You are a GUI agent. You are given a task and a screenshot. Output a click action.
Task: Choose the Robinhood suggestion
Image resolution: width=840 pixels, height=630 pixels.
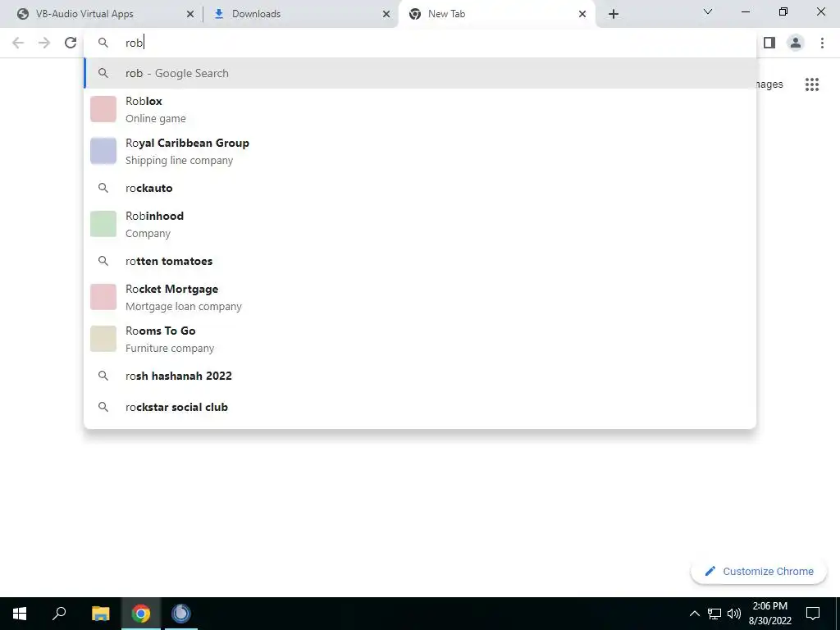coord(420,224)
